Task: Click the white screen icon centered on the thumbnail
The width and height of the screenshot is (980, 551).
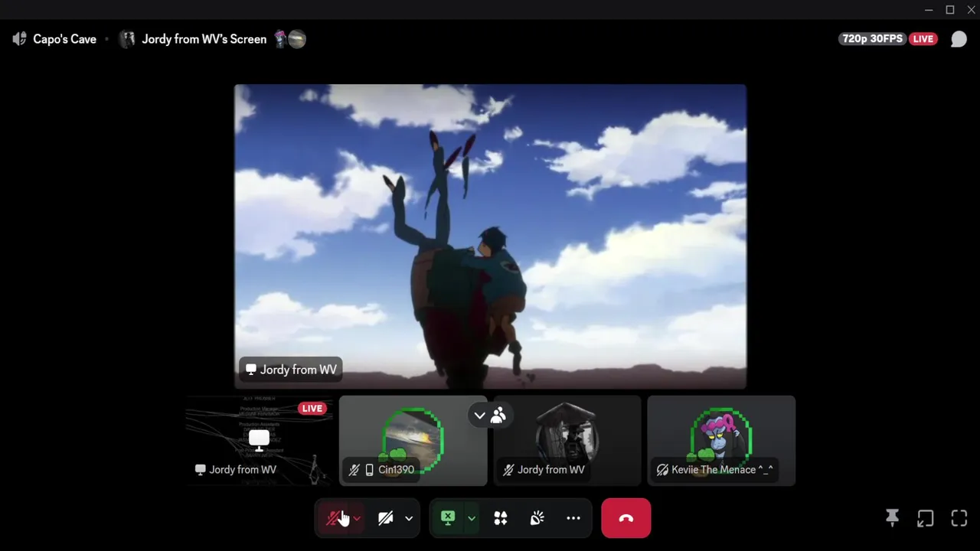Action: 259,439
